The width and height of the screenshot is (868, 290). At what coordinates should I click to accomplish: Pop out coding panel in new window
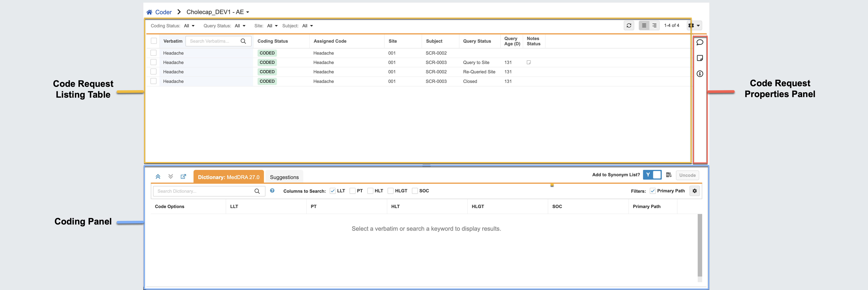pyautogui.click(x=183, y=176)
